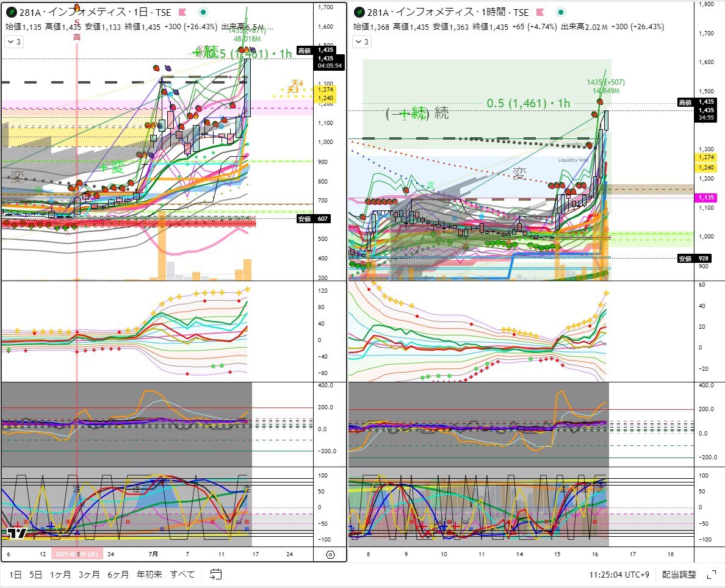Screen dimensions: 725x588
Task: Click the 7月 label on the time axis
Action: (x=153, y=554)
